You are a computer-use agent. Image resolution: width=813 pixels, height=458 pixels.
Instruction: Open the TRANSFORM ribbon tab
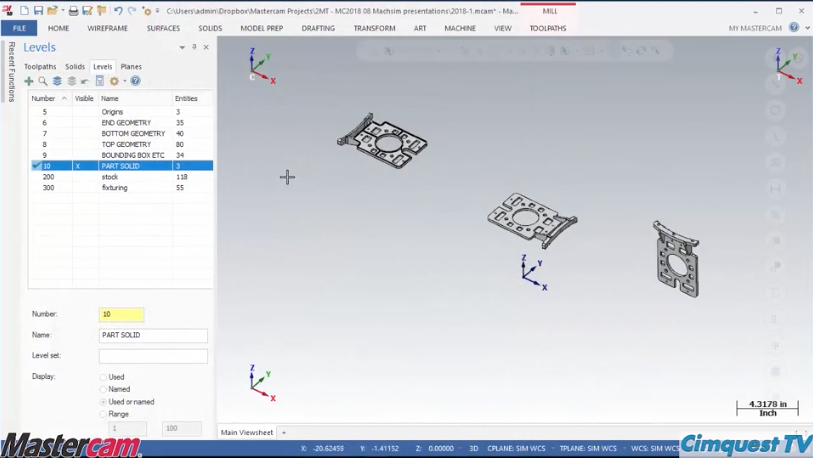(374, 28)
